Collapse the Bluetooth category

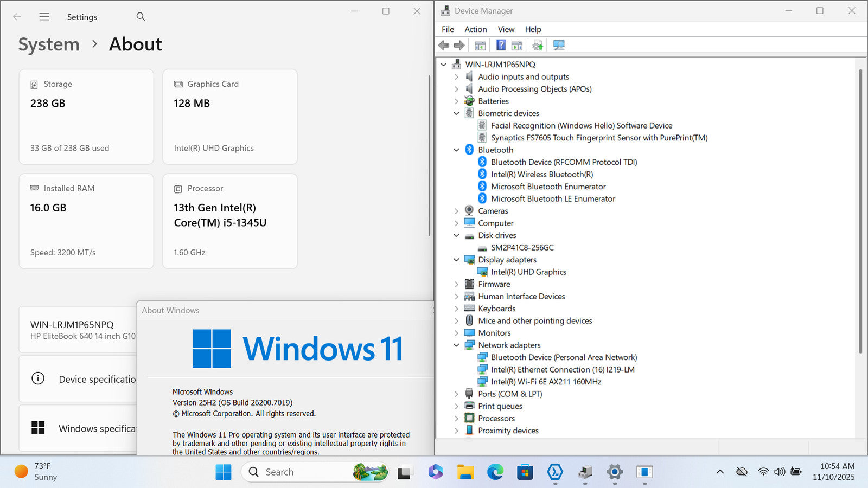456,150
